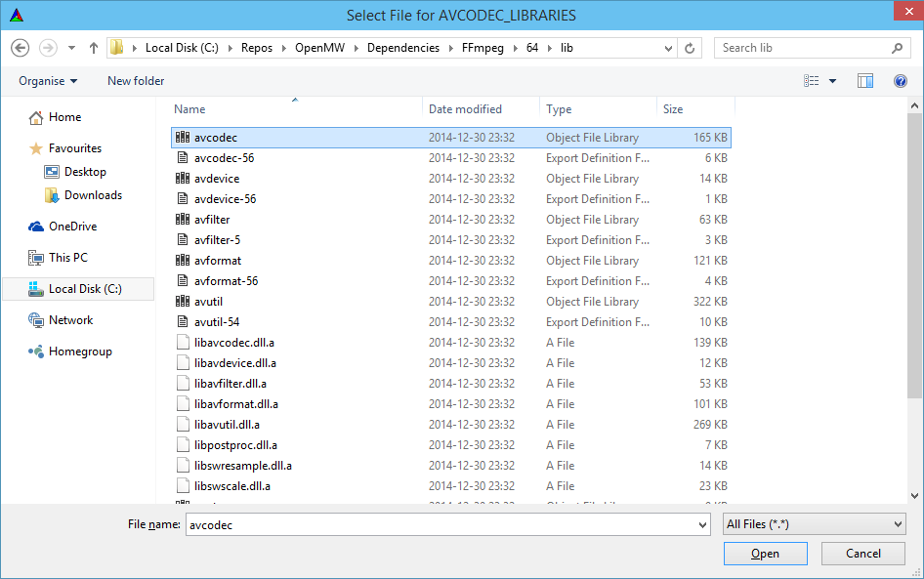Click the Up one level arrow icon
This screenshot has height=579, width=924.
[x=93, y=47]
